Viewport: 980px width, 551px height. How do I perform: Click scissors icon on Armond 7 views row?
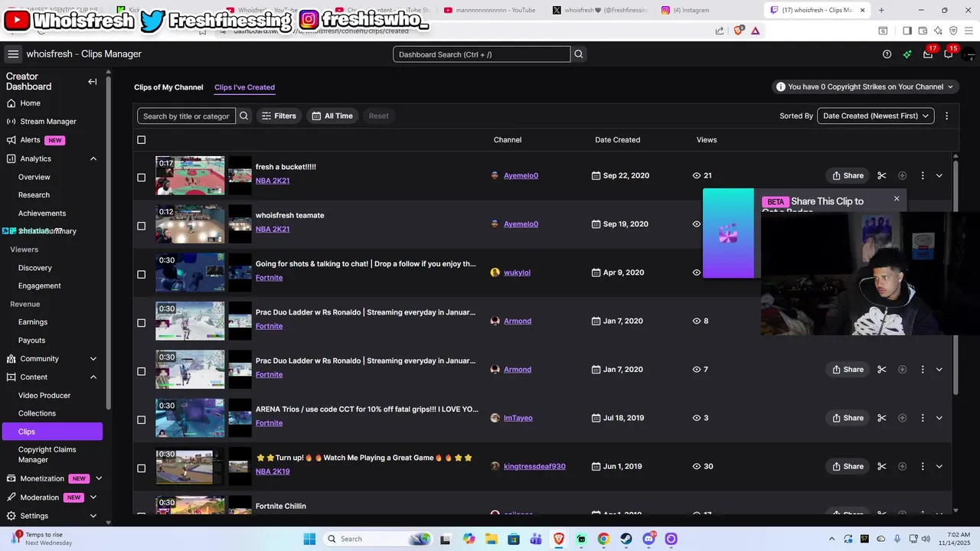pos(882,370)
